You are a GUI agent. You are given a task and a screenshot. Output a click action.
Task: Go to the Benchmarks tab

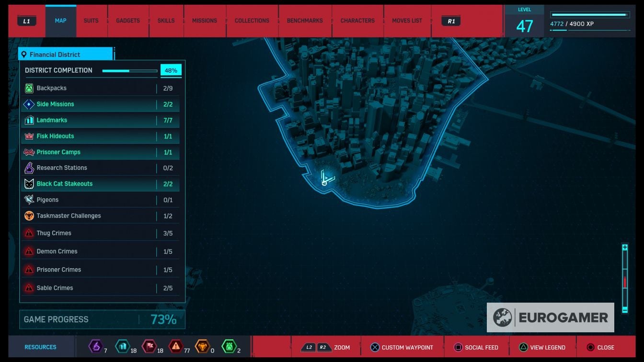click(x=305, y=21)
